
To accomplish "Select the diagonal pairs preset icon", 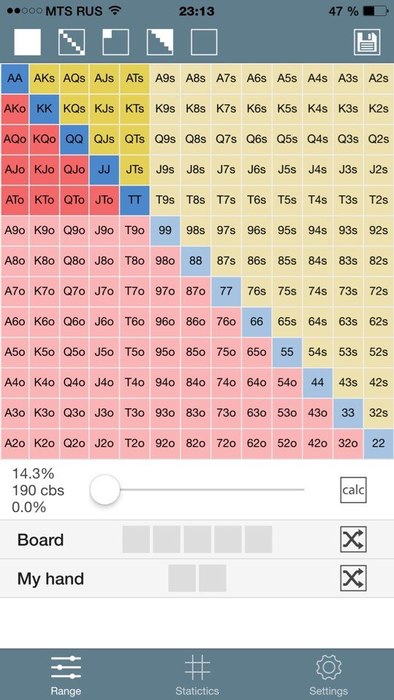I will pos(71,42).
